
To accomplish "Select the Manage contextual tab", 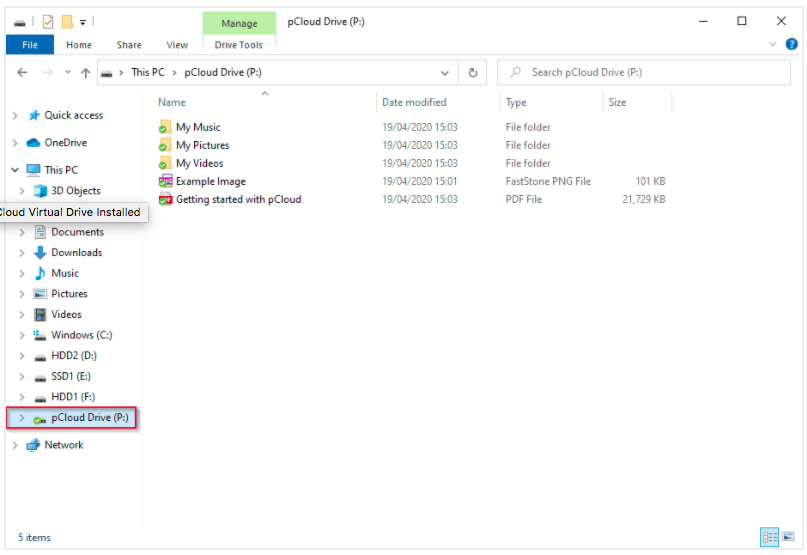I will click(239, 23).
